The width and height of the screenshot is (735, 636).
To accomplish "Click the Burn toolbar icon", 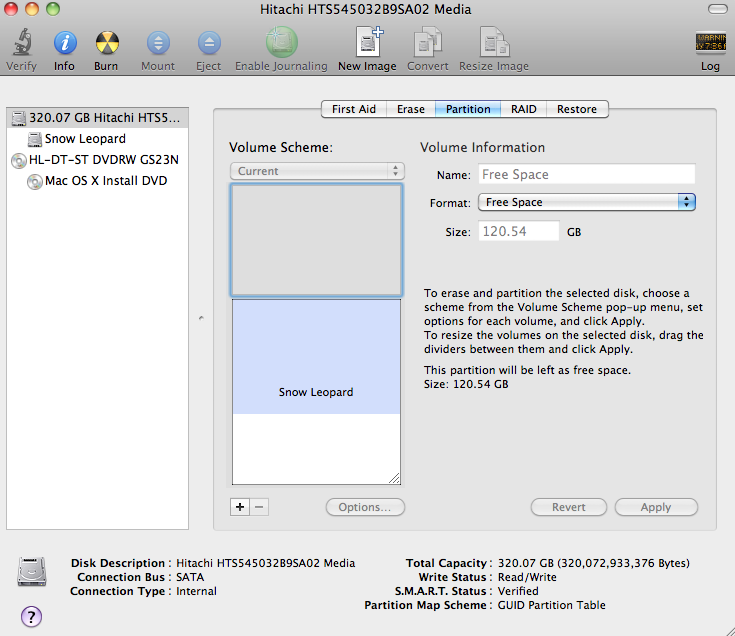I will coord(107,43).
